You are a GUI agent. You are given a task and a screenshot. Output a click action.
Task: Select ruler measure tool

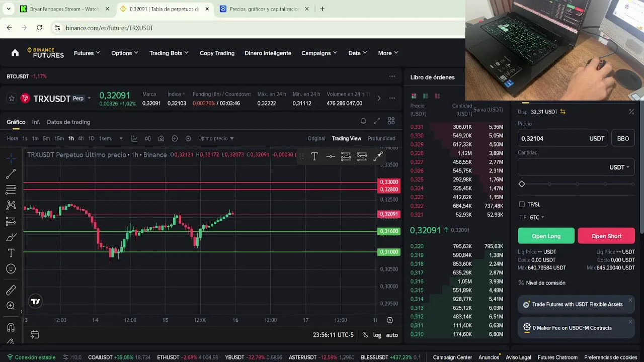coord(11,290)
